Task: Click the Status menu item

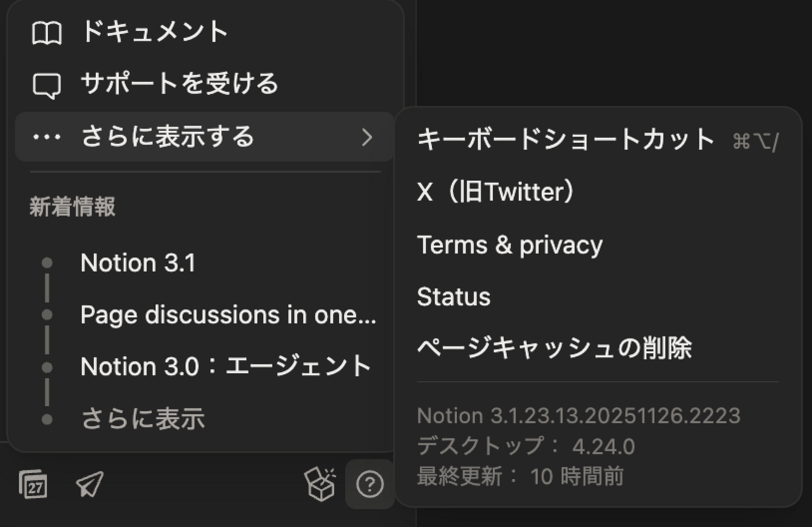Action: (x=454, y=296)
